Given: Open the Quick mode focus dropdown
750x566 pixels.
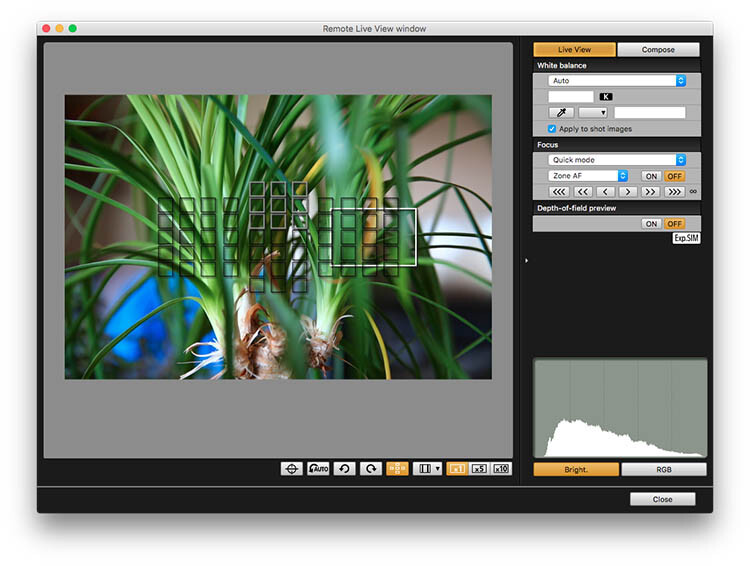Looking at the screenshot, I should (x=616, y=160).
